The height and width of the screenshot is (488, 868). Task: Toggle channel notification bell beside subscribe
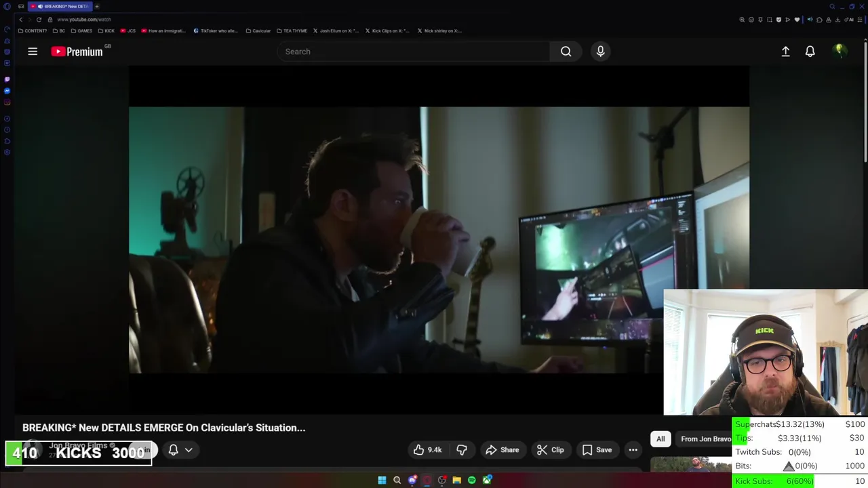(x=173, y=449)
